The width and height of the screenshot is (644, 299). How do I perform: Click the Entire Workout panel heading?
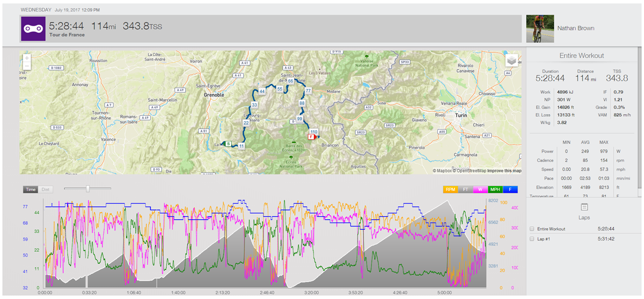pyautogui.click(x=582, y=56)
